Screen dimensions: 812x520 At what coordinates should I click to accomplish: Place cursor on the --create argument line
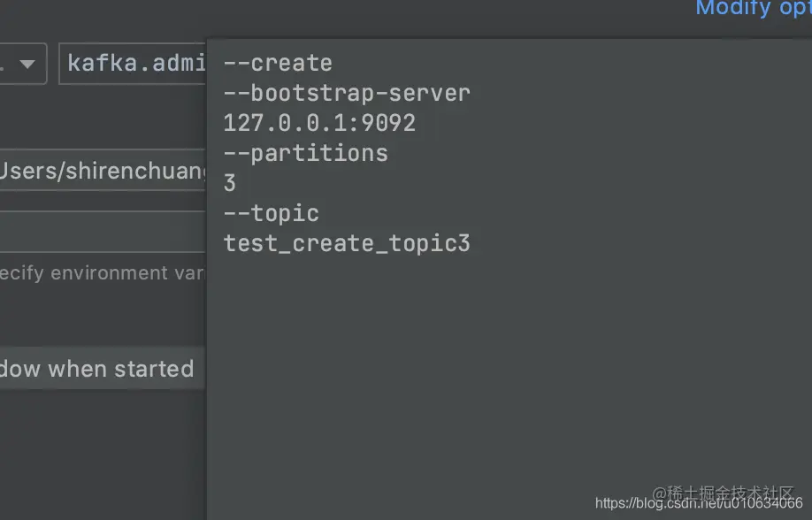[x=278, y=63]
